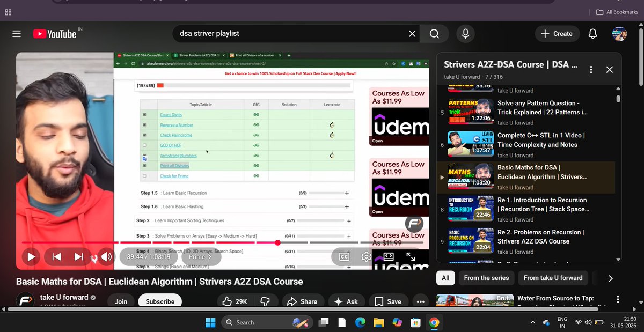Save the video to a playlist
644x332 pixels.
click(x=388, y=301)
